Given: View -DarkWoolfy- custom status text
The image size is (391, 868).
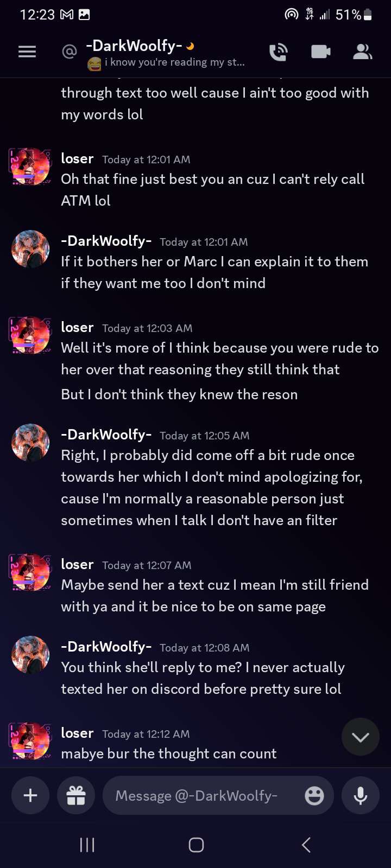Looking at the screenshot, I should click(174, 62).
